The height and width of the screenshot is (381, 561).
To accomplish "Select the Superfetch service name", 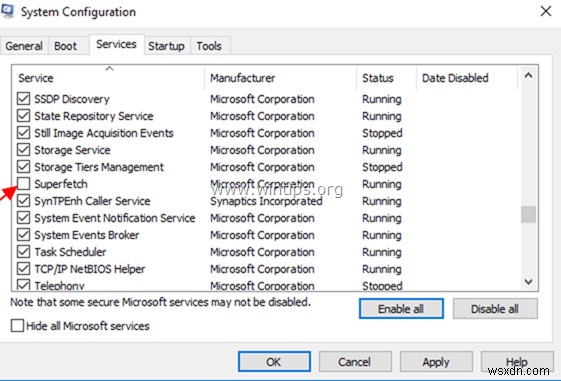I will (61, 184).
